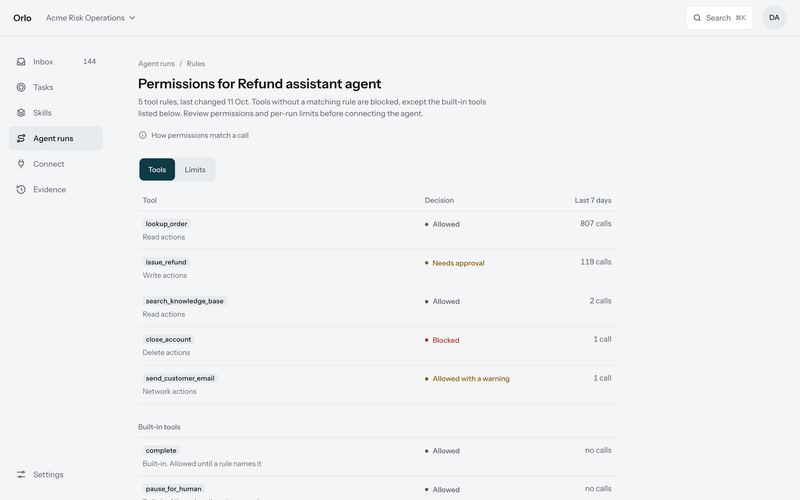Click Write actions under issue_refund
The height and width of the screenshot is (500, 800).
(x=165, y=276)
